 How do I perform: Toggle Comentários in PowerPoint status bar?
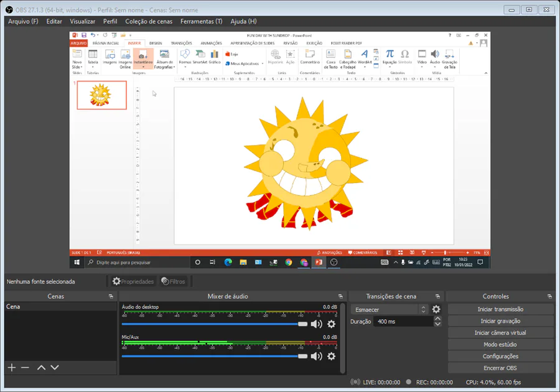363,253
